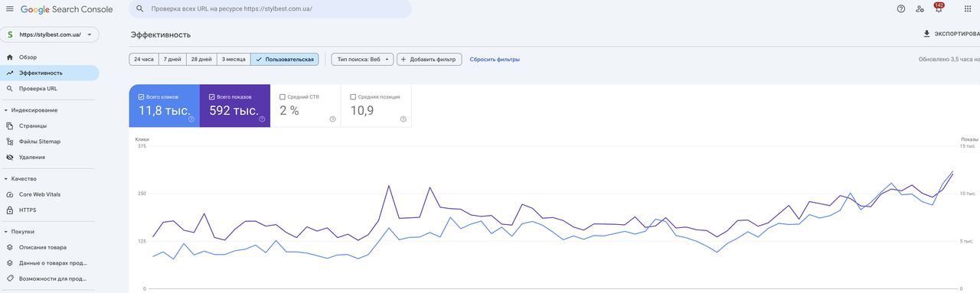Click the Добавить фильтр button
This screenshot has width=980, height=293.
click(x=430, y=59)
